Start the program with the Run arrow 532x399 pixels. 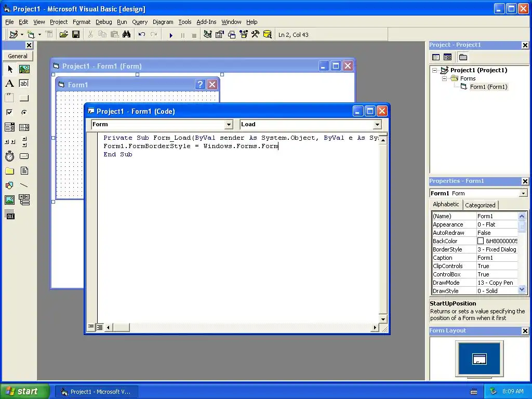(171, 35)
